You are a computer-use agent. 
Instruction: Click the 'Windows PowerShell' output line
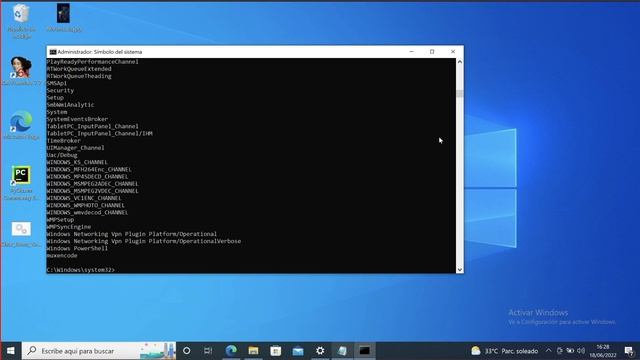click(78, 248)
